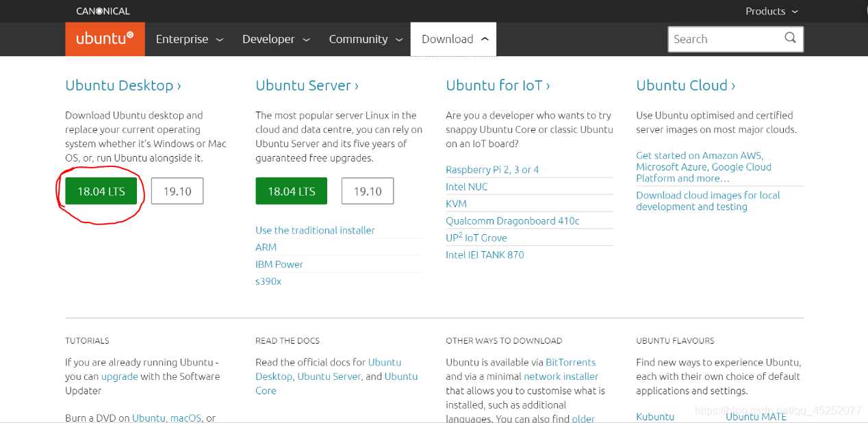
Task: Click the search magnifier icon
Action: tap(790, 38)
